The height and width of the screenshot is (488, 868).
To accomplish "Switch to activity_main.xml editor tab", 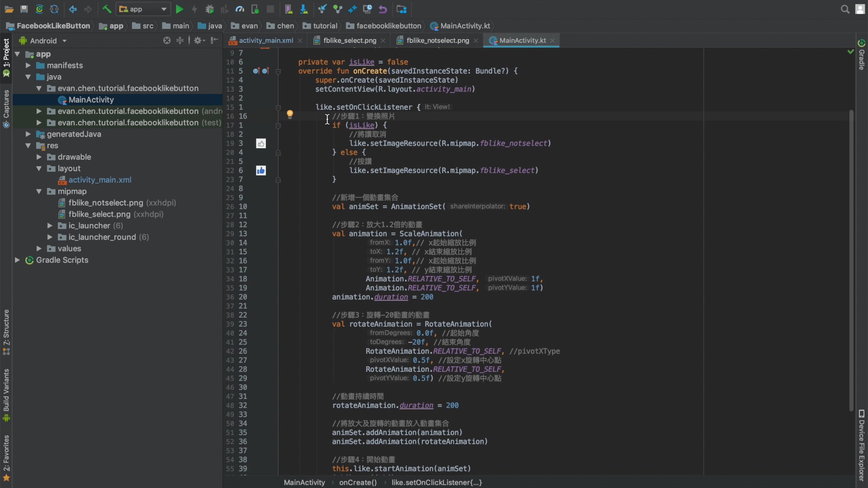I will (x=265, y=41).
